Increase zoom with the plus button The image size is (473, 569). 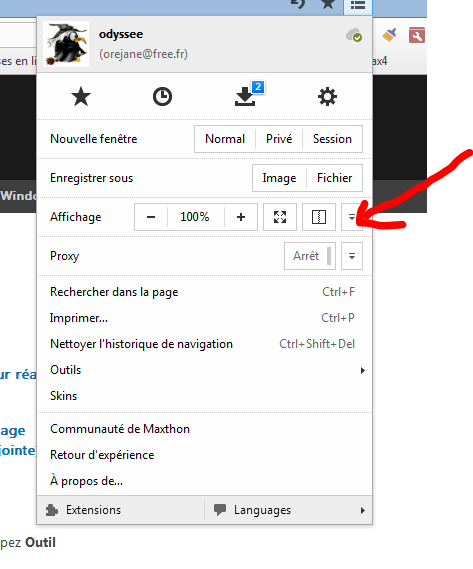tap(241, 217)
